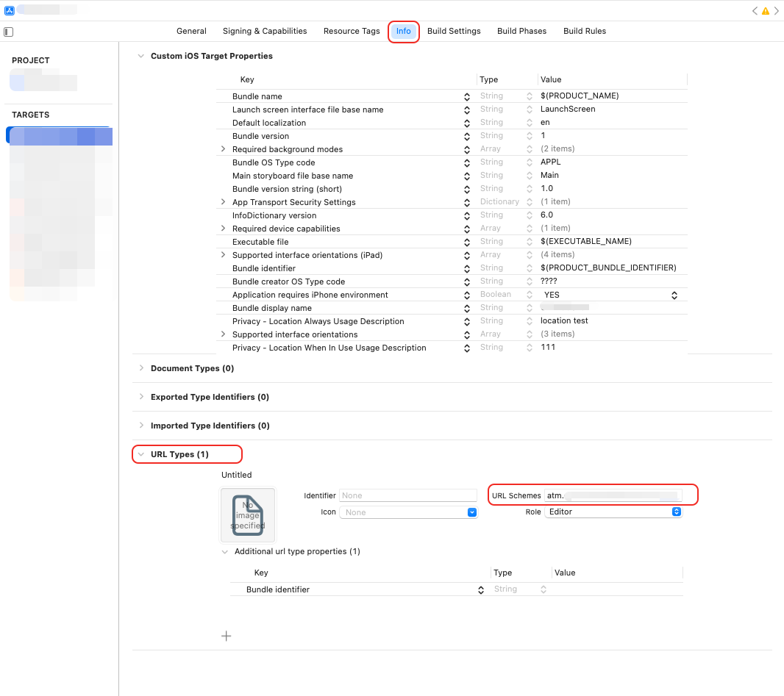Click the plus button to add URL type

point(226,636)
